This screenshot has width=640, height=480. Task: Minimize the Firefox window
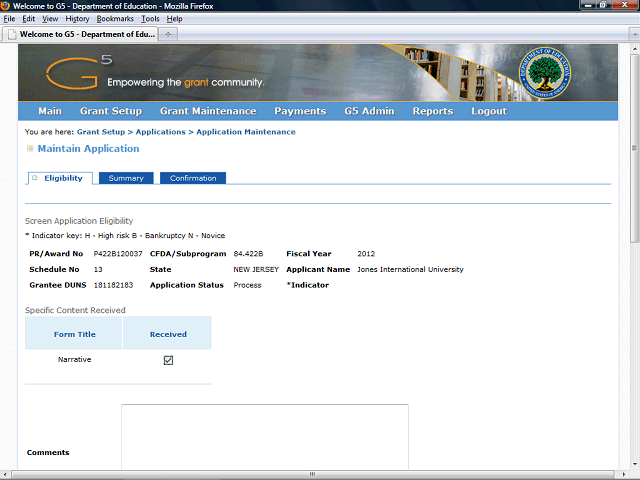click(588, 5)
